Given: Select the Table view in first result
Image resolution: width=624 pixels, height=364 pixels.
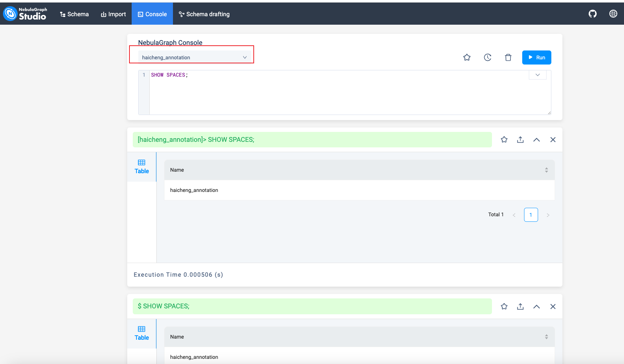Looking at the screenshot, I should coord(142,167).
